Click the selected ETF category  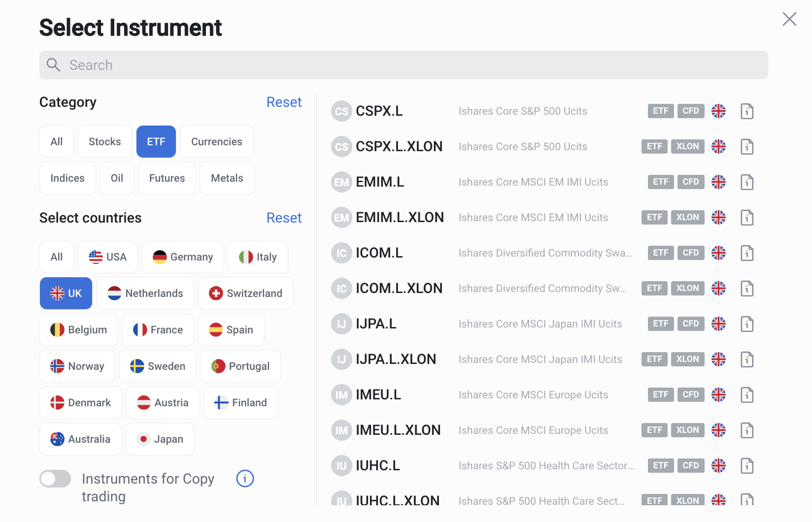point(156,142)
